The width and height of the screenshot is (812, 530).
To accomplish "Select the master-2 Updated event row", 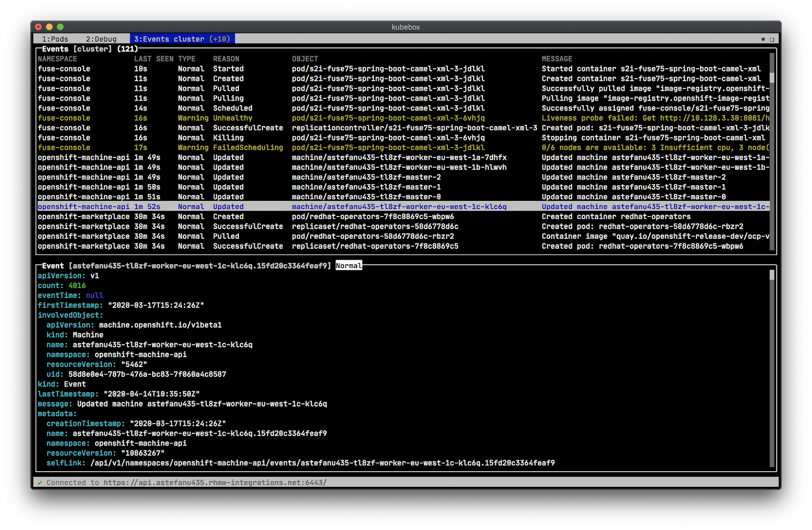I will (403, 178).
